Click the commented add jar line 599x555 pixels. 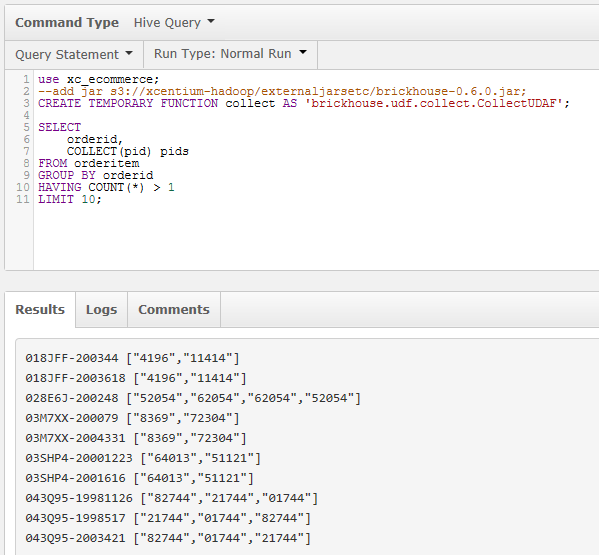tap(282, 92)
